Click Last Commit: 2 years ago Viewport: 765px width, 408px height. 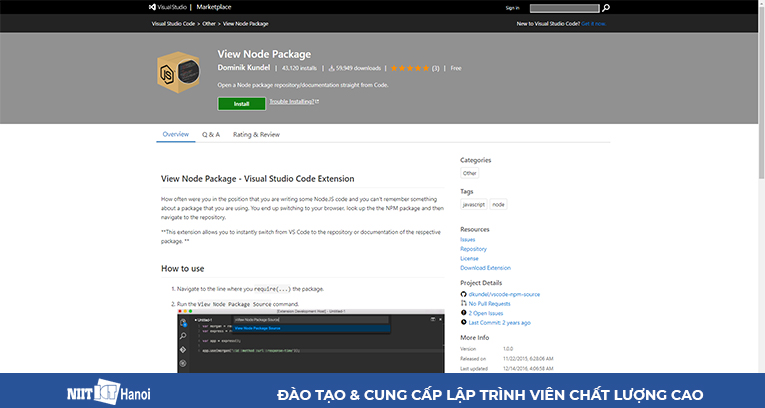tap(499, 323)
